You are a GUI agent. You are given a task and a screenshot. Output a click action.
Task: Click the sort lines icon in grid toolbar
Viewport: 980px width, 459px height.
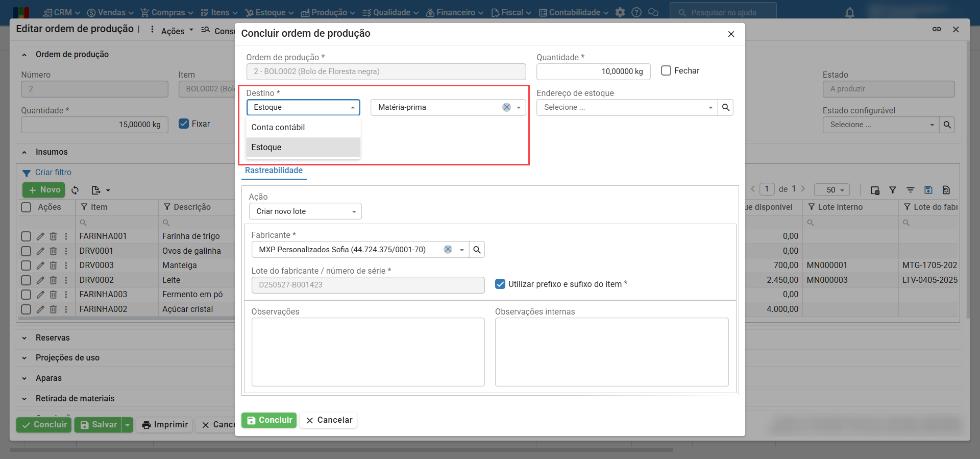pos(910,190)
